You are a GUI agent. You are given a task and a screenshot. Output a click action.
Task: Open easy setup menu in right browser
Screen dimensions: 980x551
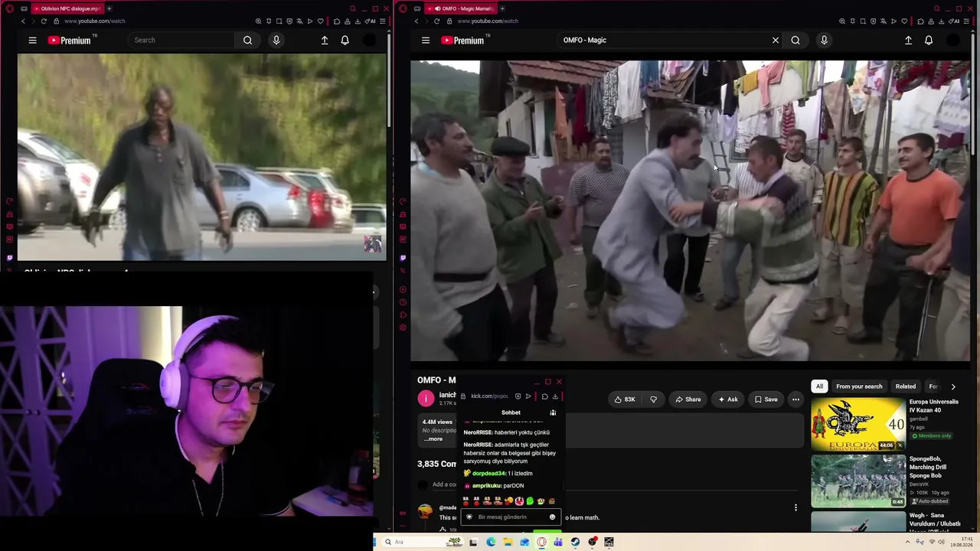(966, 21)
